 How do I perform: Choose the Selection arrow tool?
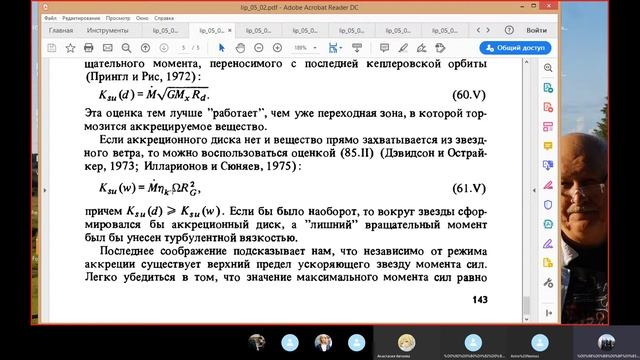tap(222, 48)
